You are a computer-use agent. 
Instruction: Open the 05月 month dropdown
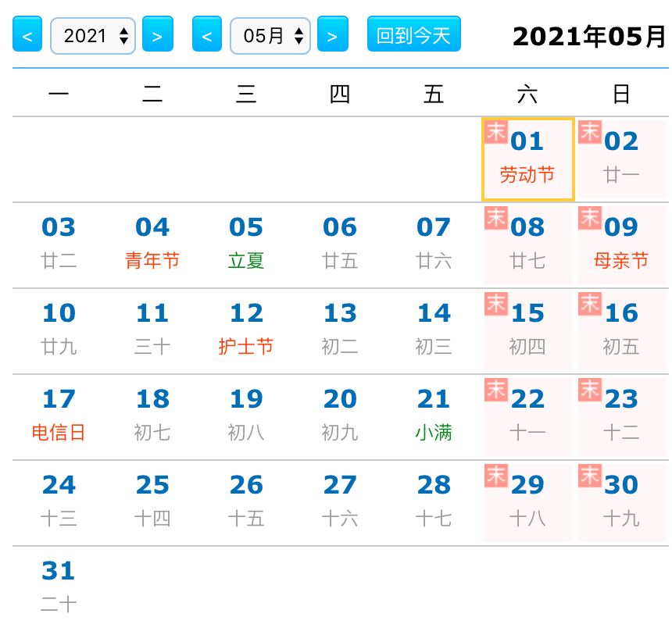(x=270, y=36)
